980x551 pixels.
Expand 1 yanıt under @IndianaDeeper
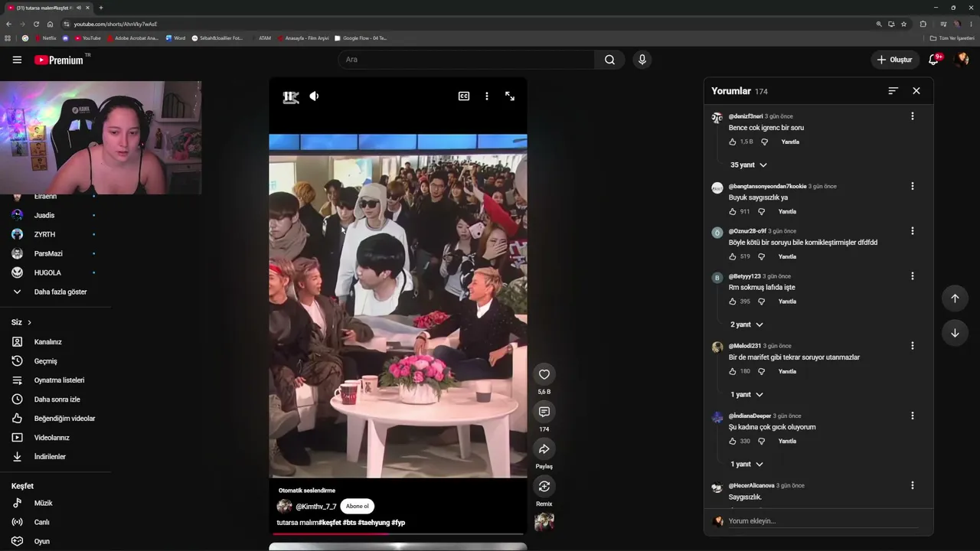coord(746,465)
